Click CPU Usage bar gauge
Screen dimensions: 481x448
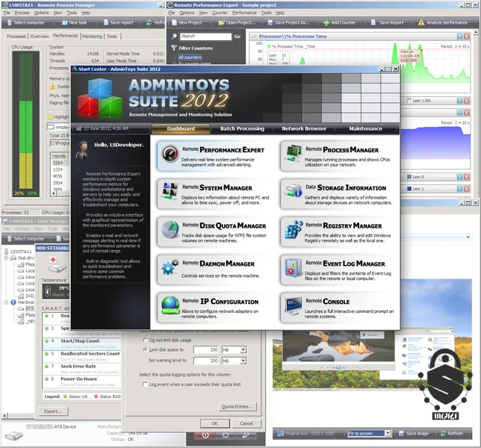click(25, 124)
